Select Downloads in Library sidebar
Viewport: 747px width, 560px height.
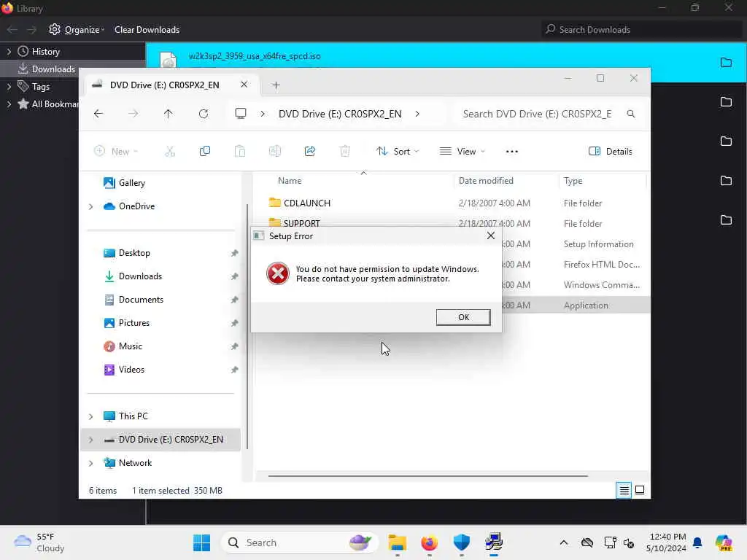[x=53, y=69]
